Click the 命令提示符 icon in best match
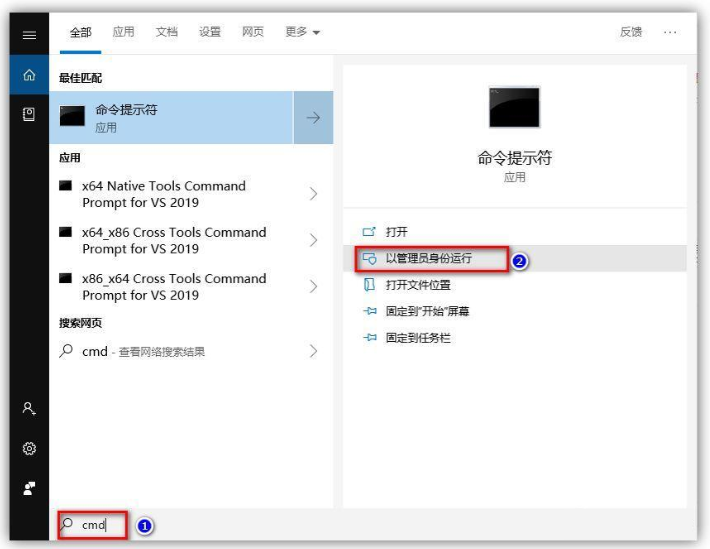Viewport: 710px width, 549px height. click(72, 116)
